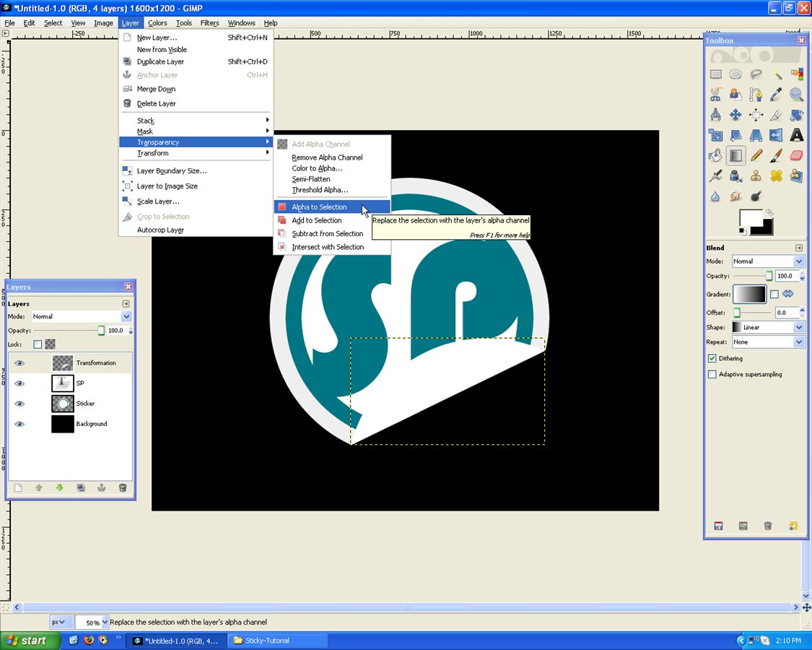Select the Alignment tool
The height and width of the screenshot is (650, 812).
tap(756, 115)
